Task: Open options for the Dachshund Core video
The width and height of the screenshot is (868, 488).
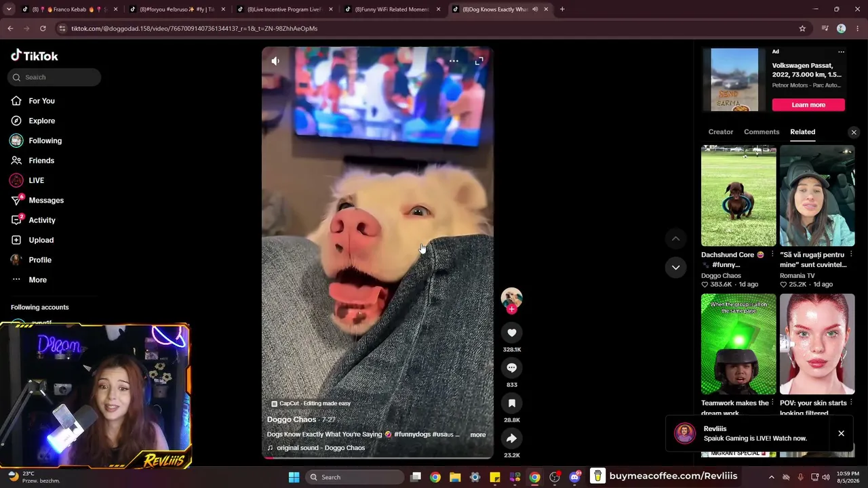Action: [772, 255]
